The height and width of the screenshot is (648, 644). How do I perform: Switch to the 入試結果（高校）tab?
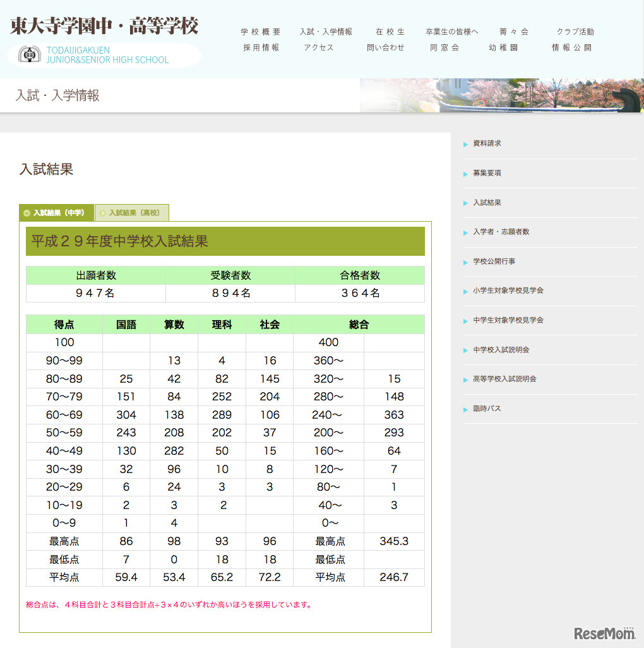[x=132, y=213]
